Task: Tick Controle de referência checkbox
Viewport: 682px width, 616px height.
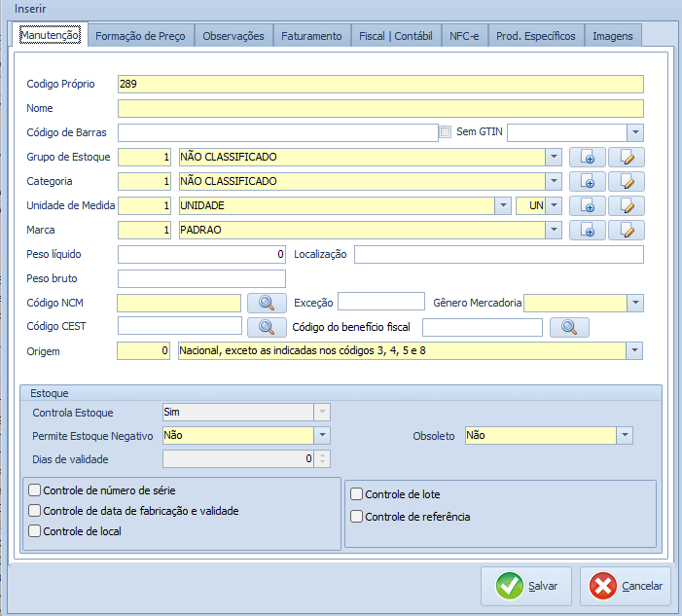Action: tap(357, 517)
